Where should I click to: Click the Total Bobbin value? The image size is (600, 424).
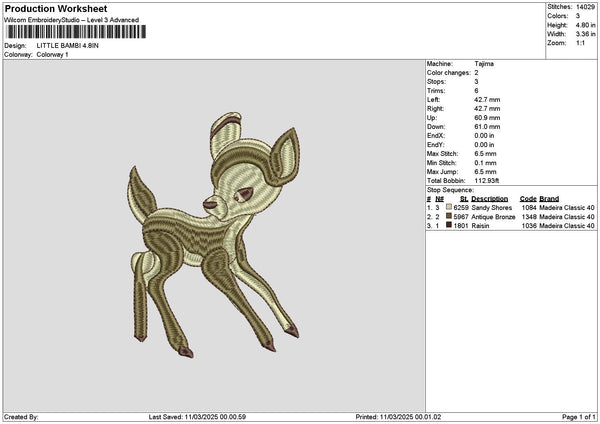(488, 180)
